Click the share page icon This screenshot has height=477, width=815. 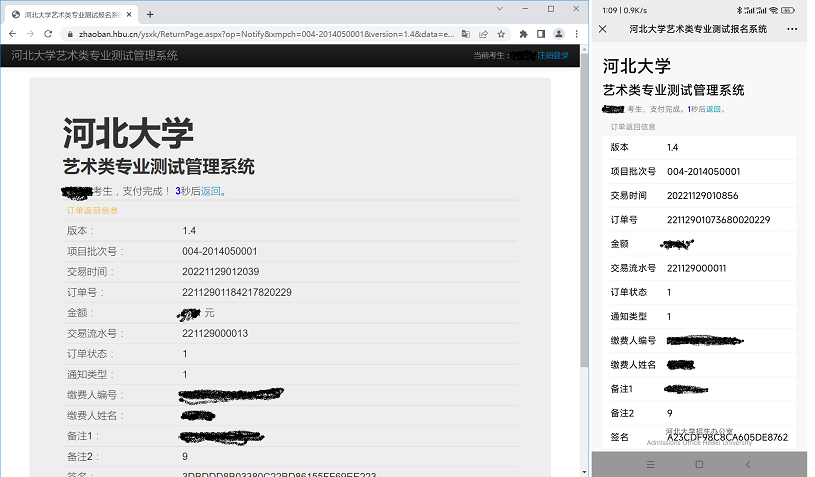tap(483, 34)
